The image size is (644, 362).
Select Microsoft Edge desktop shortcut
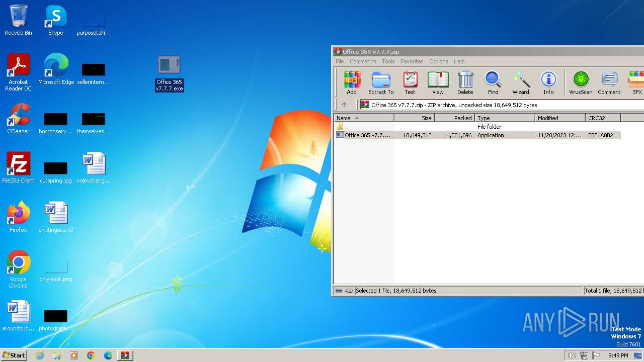[x=56, y=69]
